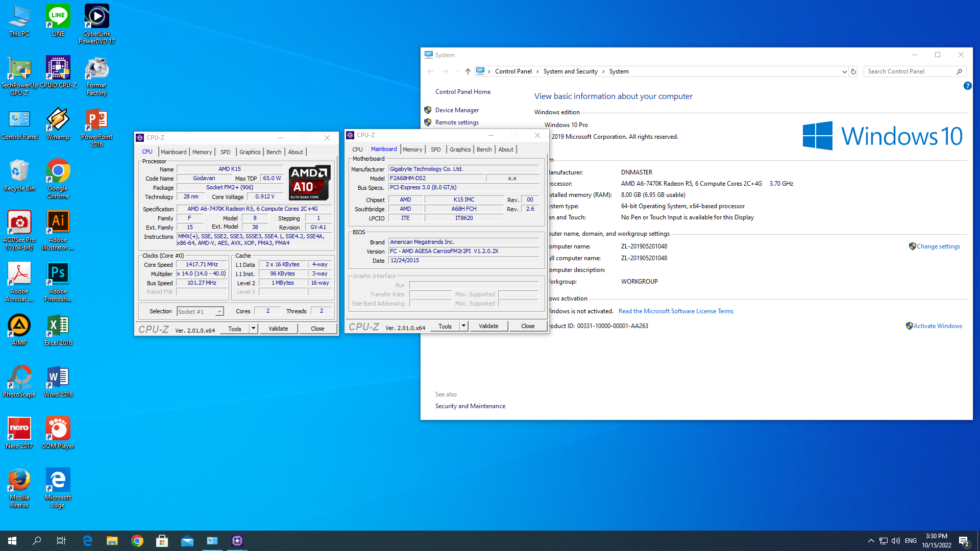The width and height of the screenshot is (980, 551).
Task: Switch to Bench tab in left CPU-Z
Action: [274, 152]
